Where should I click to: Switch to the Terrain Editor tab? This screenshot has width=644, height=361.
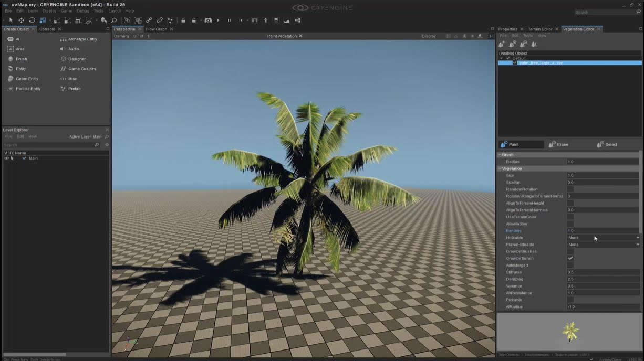(540, 29)
